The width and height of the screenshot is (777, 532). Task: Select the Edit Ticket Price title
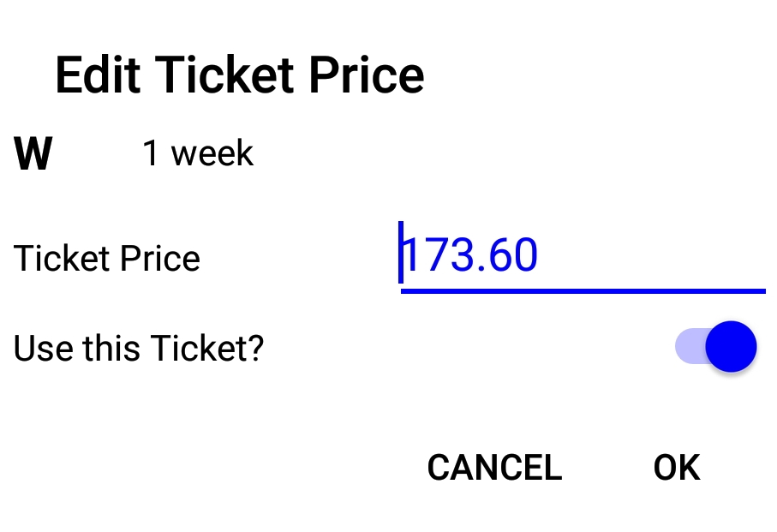point(239,75)
